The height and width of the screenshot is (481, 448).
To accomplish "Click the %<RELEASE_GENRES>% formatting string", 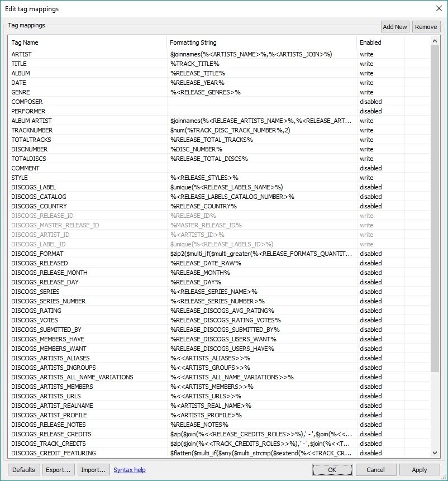I will click(206, 92).
